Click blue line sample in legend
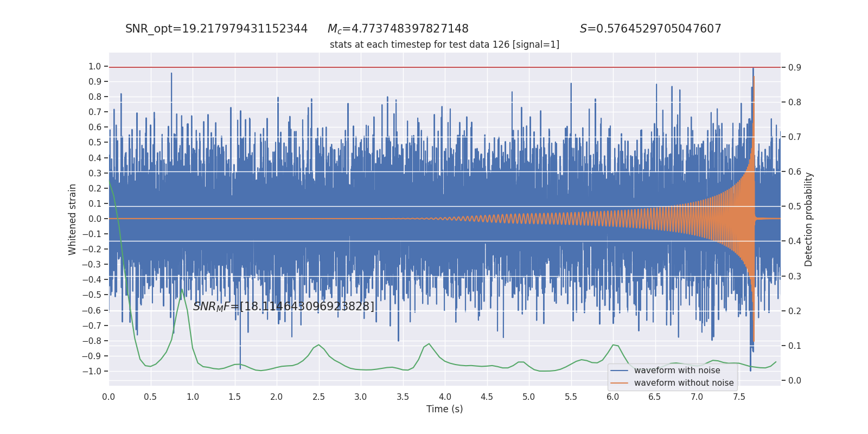Image resolution: width=868 pixels, height=434 pixels. point(620,371)
